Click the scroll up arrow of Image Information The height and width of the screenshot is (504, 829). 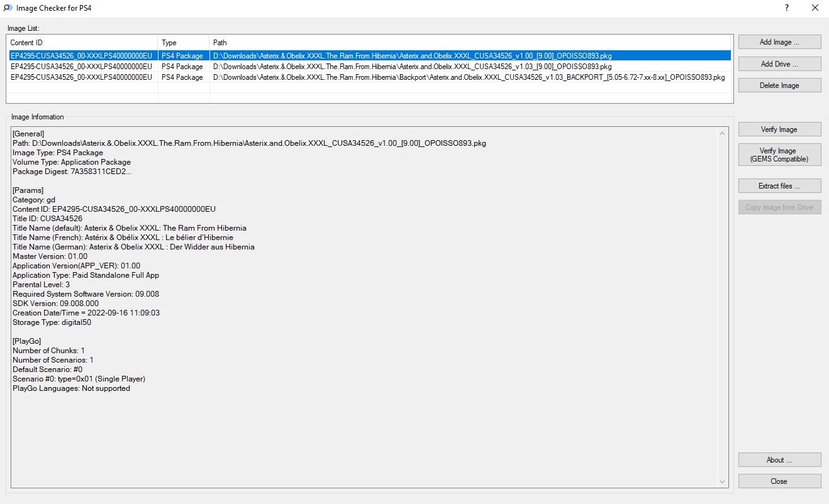723,133
